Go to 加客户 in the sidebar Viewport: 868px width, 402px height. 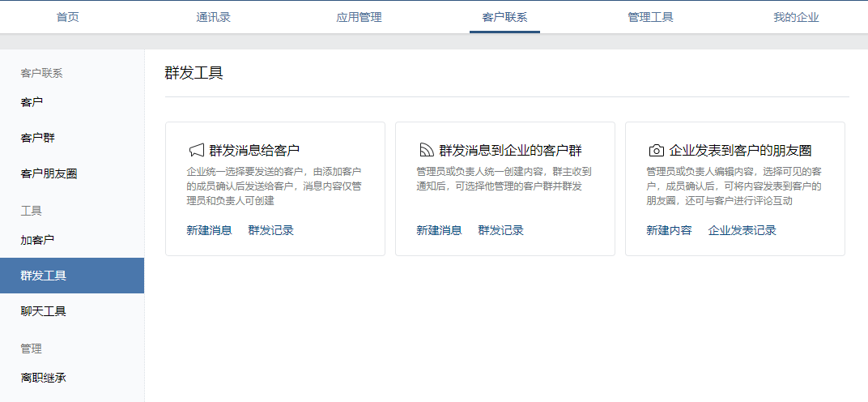point(37,240)
